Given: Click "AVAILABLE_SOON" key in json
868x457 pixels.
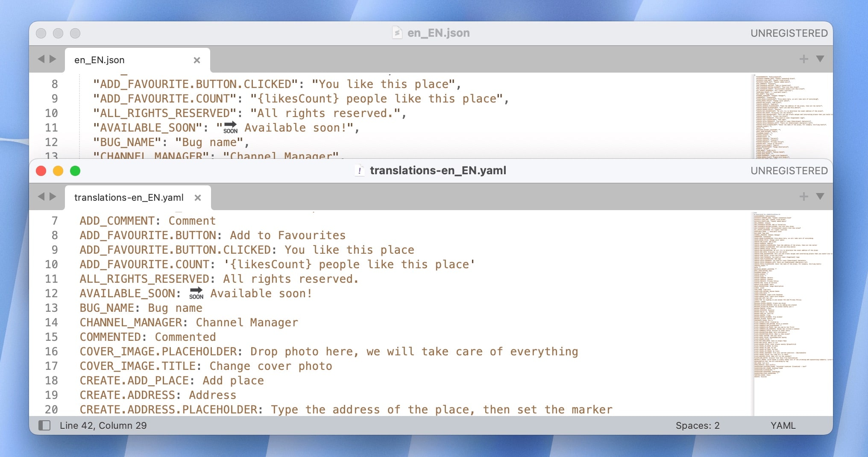Looking at the screenshot, I should pyautogui.click(x=148, y=128).
